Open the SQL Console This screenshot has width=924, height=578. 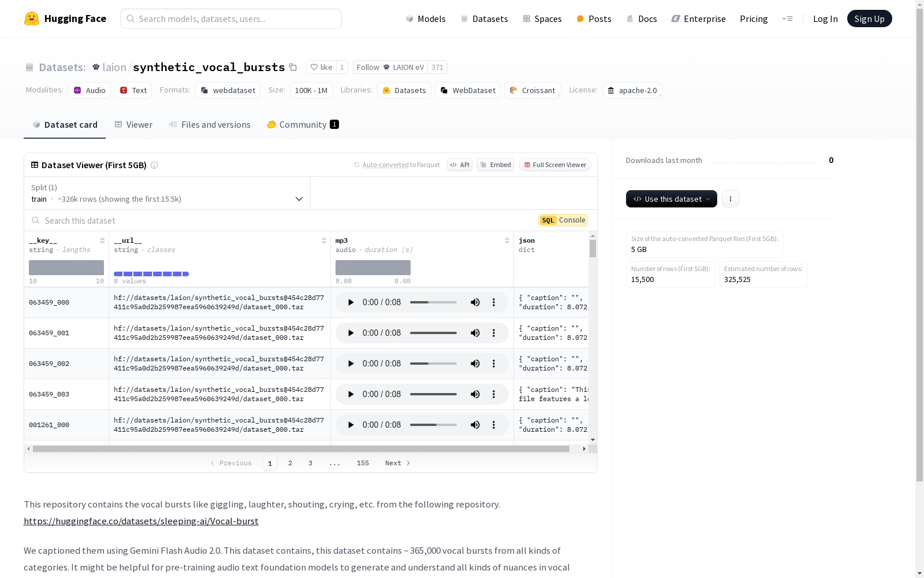coord(563,220)
